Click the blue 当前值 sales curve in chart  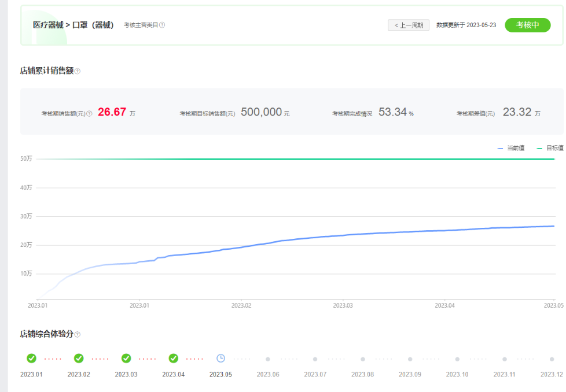point(295,239)
